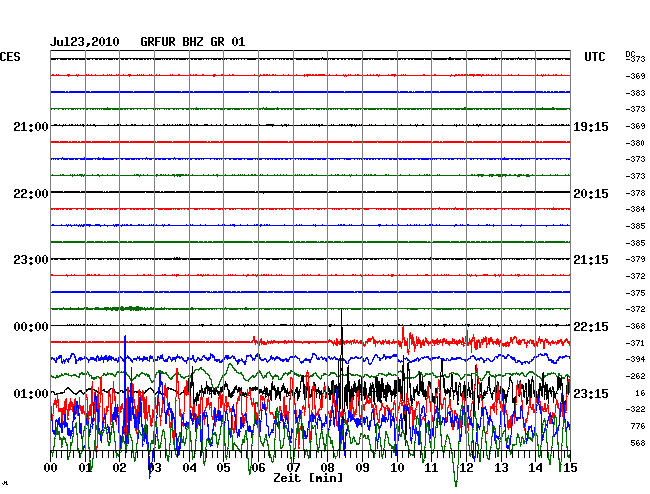Image resolution: width=650 pixels, height=494 pixels.
Task: Select the 20:15 UTC time label
Action: click(591, 194)
